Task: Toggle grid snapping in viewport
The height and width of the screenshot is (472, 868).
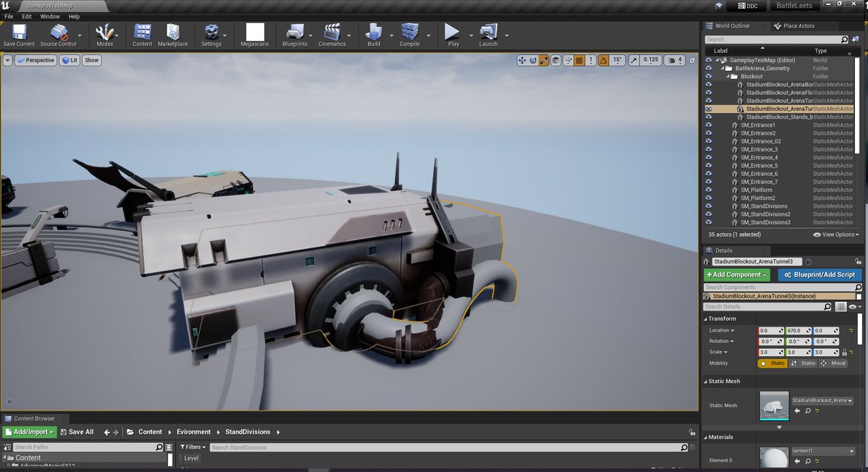Action: 579,60
